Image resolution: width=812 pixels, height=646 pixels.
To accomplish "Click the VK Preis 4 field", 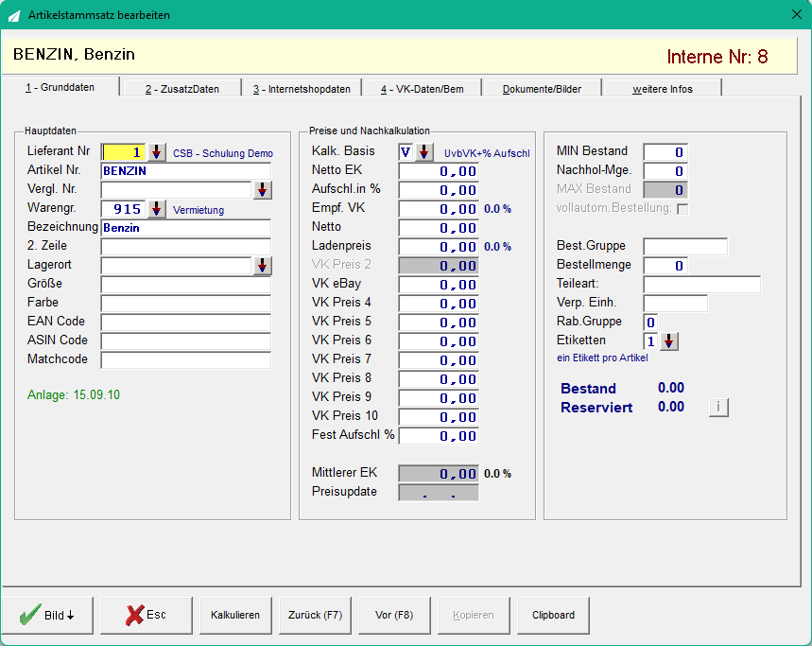I will coord(439,304).
